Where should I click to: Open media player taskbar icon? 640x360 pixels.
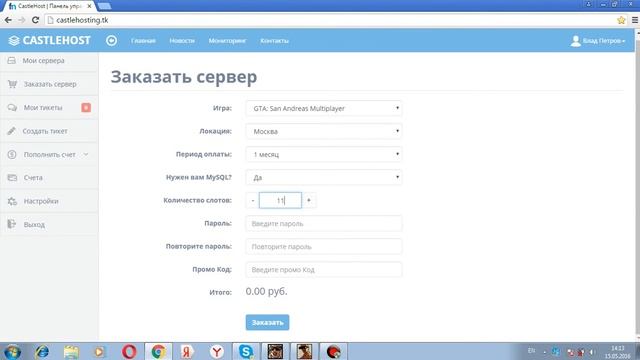click(x=99, y=351)
